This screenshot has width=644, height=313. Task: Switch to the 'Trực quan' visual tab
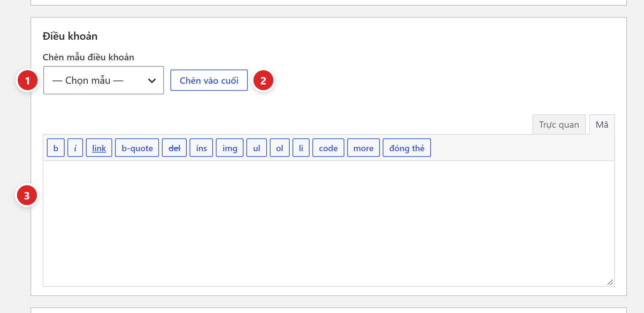[559, 125]
